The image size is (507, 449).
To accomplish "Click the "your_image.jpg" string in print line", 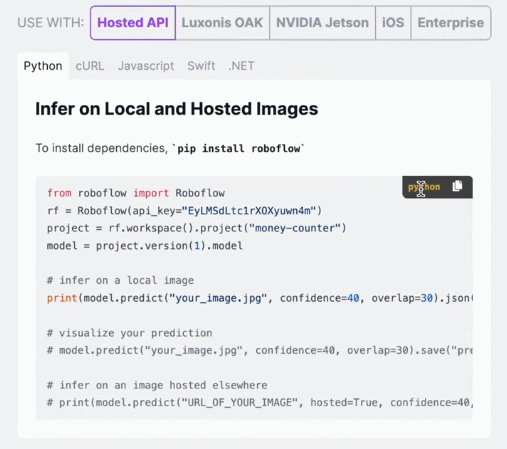I will (x=218, y=298).
